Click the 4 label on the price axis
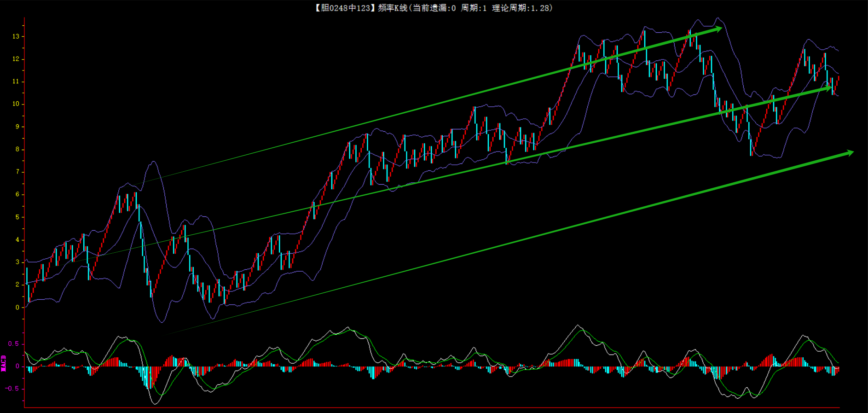 17,239
